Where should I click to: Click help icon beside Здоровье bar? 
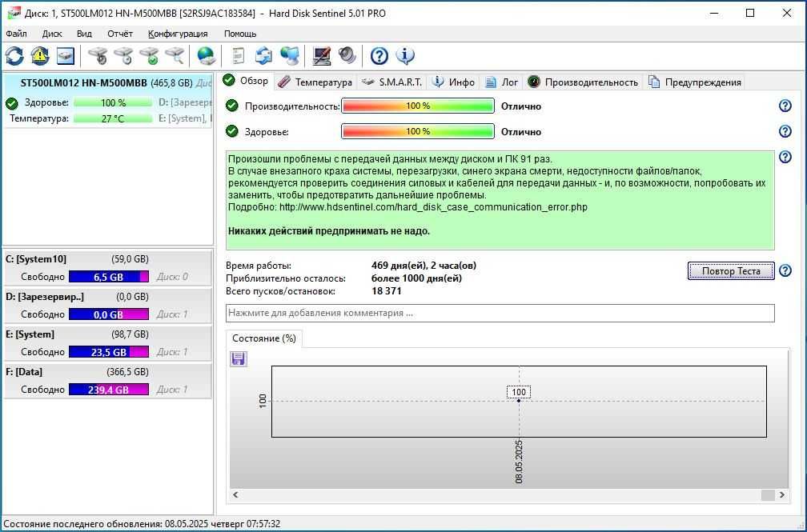coord(785,131)
